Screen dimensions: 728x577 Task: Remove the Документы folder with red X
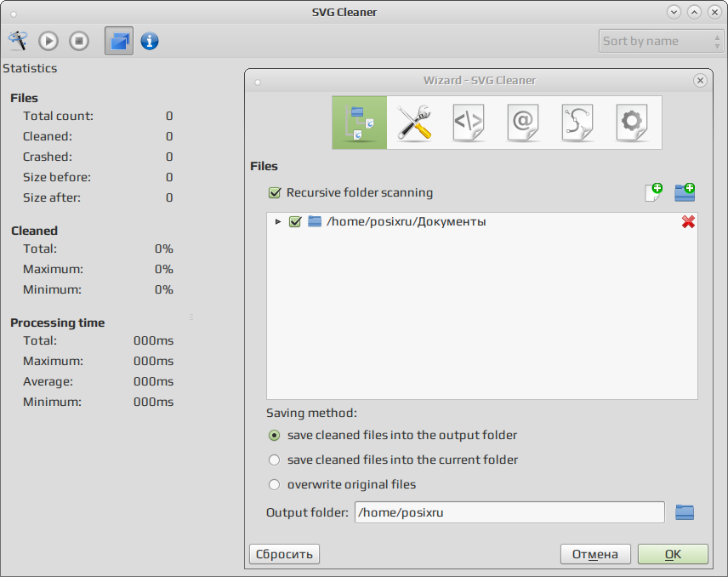(688, 221)
